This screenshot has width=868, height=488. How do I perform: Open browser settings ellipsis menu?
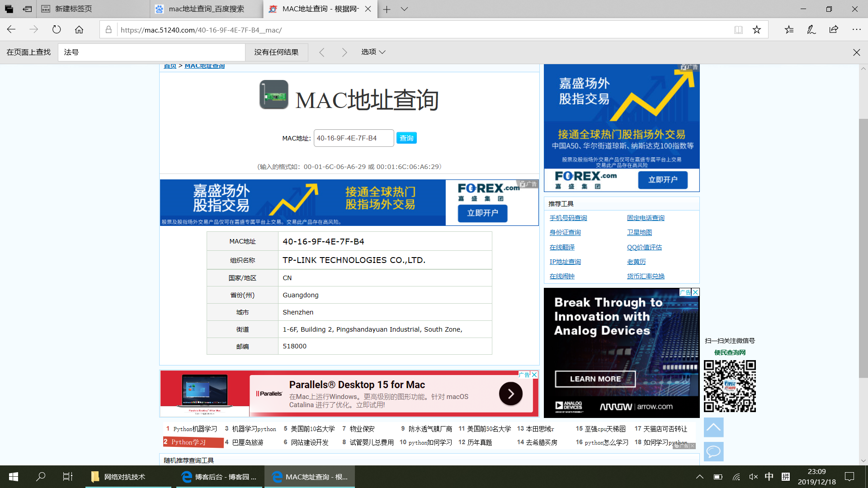pos(856,30)
